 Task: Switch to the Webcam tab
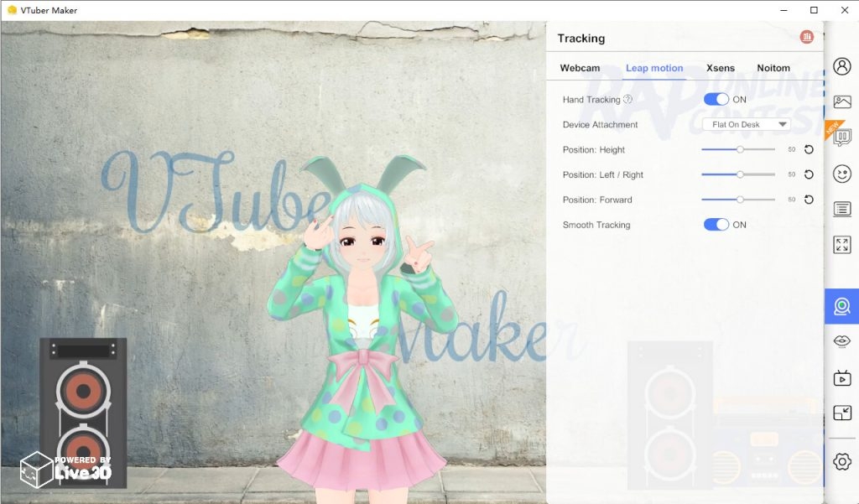click(x=580, y=68)
